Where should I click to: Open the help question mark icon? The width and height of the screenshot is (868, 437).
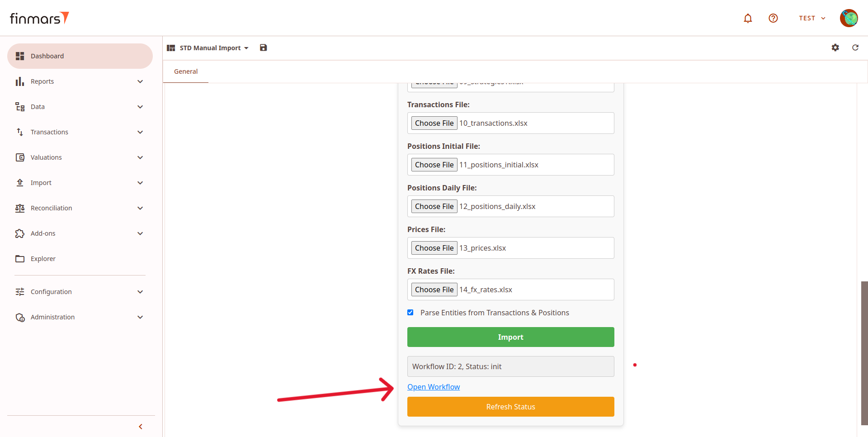coord(773,18)
